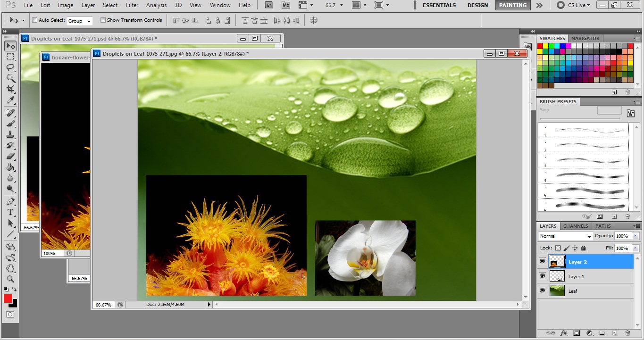The height and width of the screenshot is (340, 644).
Task: Enable Show Transform Controls checkbox
Action: coord(103,20)
